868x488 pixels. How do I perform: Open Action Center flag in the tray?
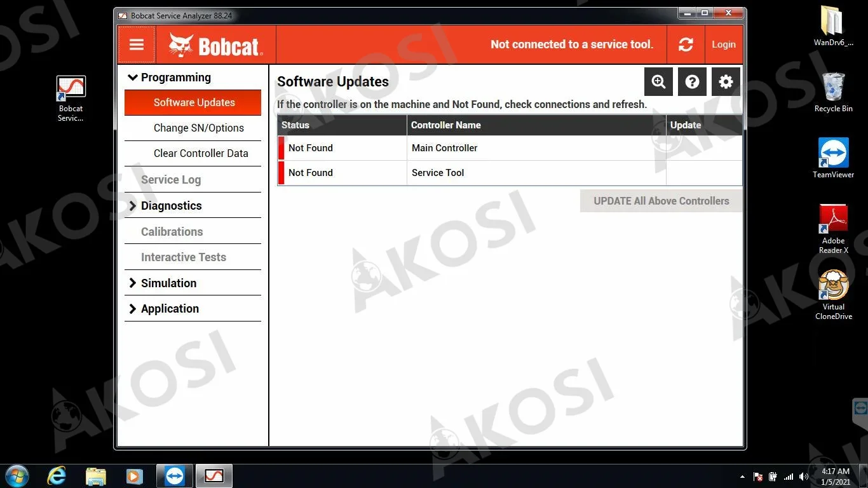coord(757,477)
